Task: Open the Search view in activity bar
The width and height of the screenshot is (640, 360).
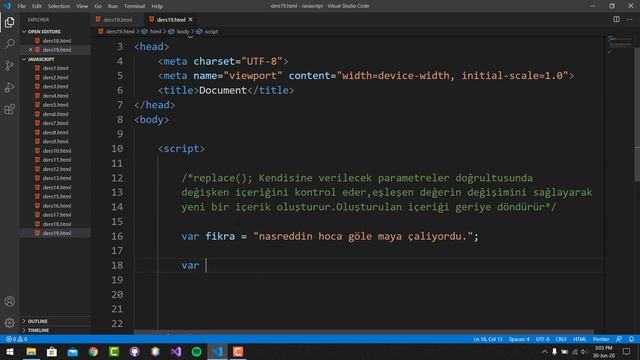Action: 9,43
